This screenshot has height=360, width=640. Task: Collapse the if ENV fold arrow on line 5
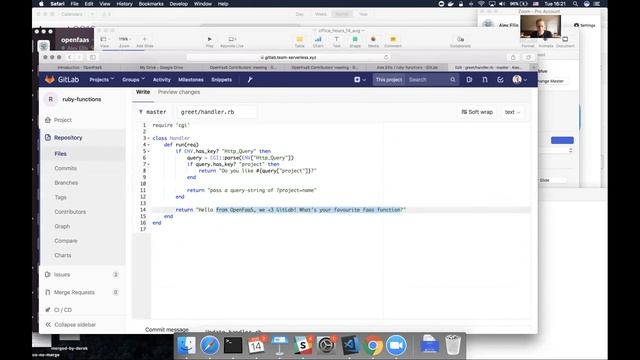pos(148,151)
